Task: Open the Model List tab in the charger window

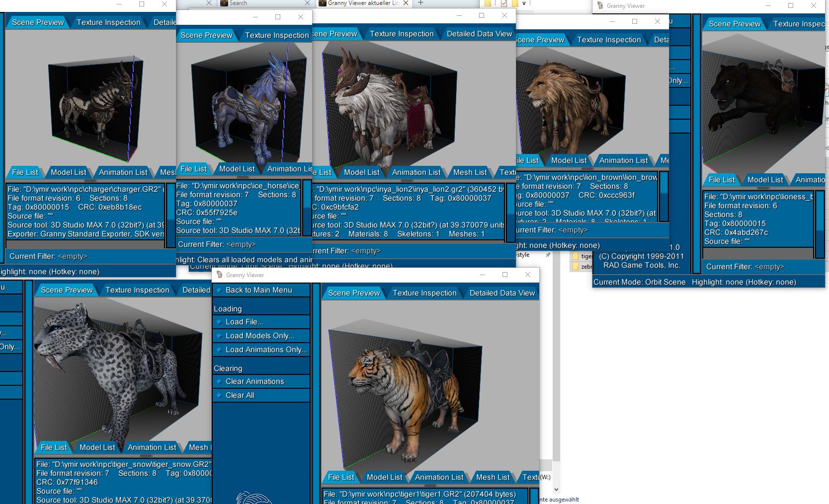Action: [69, 172]
